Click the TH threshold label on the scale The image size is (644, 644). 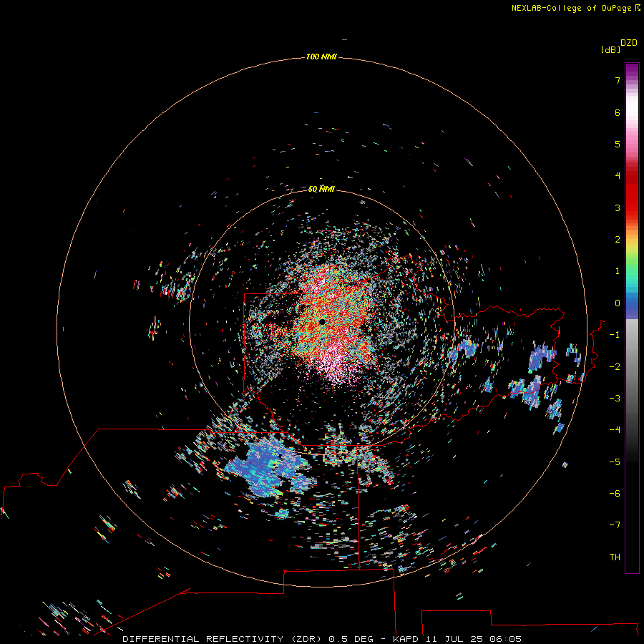pos(615,557)
